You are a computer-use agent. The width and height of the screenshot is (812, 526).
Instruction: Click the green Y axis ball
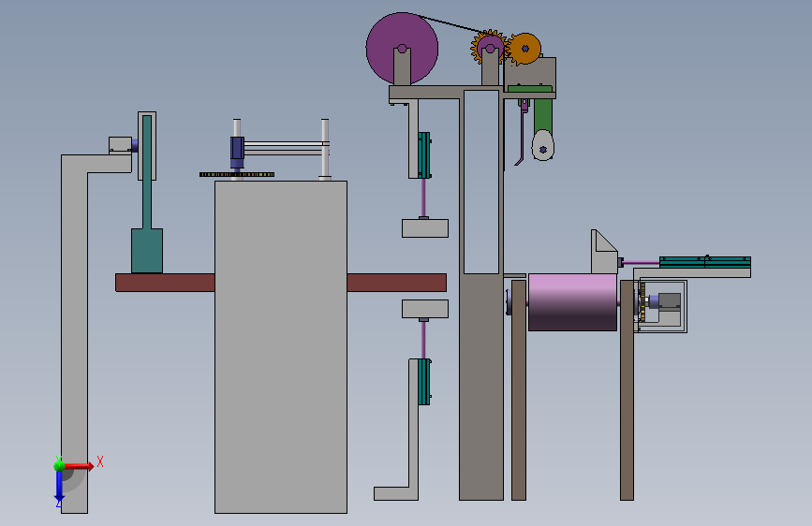[x=59, y=465]
